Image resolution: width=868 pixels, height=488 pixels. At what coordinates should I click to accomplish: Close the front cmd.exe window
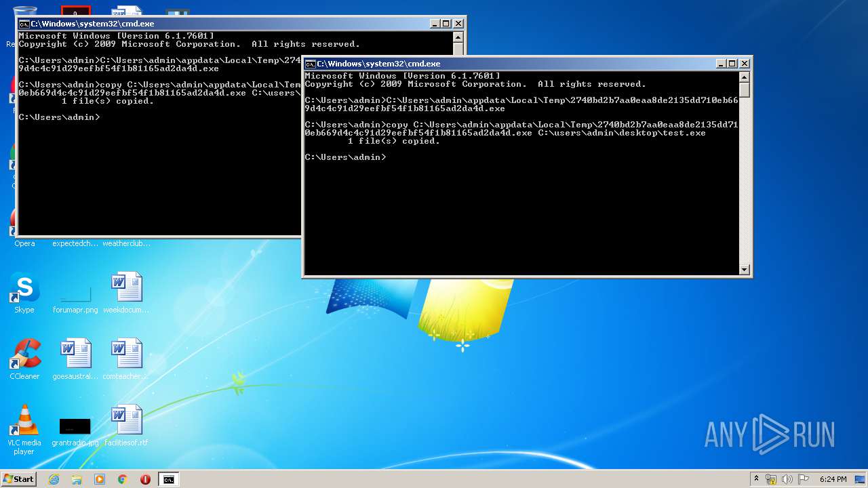(x=744, y=64)
